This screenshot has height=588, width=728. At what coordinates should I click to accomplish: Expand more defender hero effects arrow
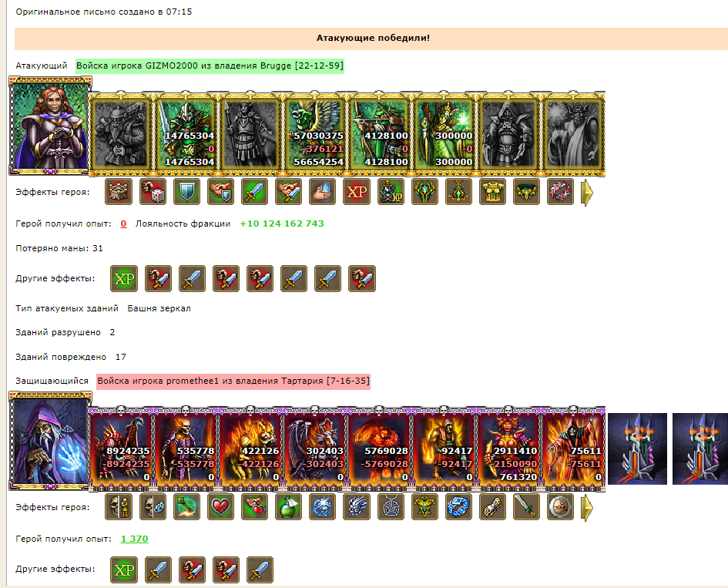[587, 507]
